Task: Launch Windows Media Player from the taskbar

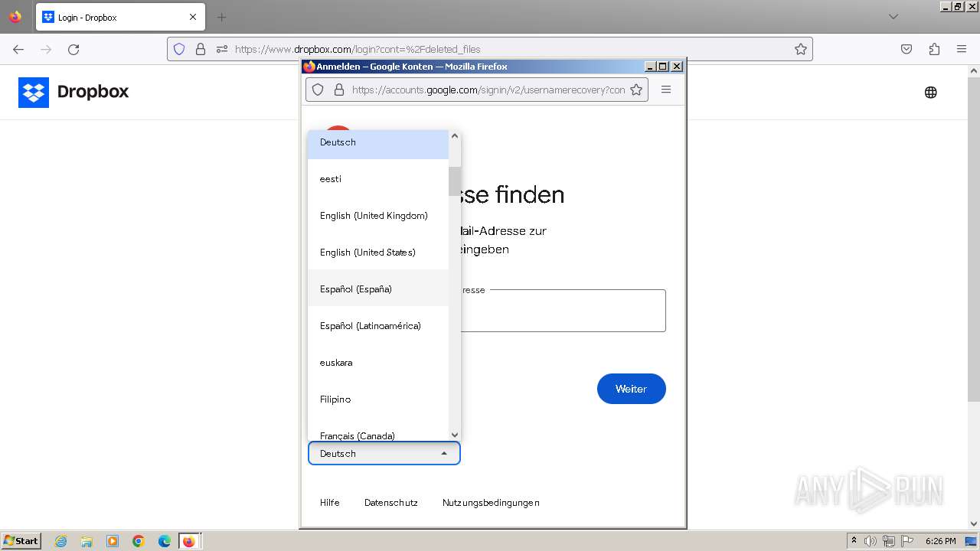Action: [113, 541]
